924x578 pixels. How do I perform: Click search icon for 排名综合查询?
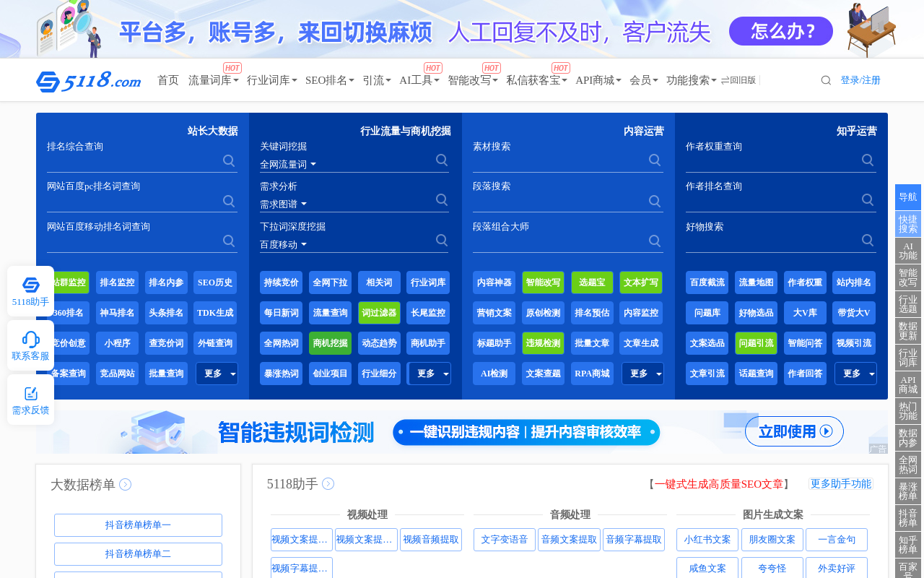(229, 160)
